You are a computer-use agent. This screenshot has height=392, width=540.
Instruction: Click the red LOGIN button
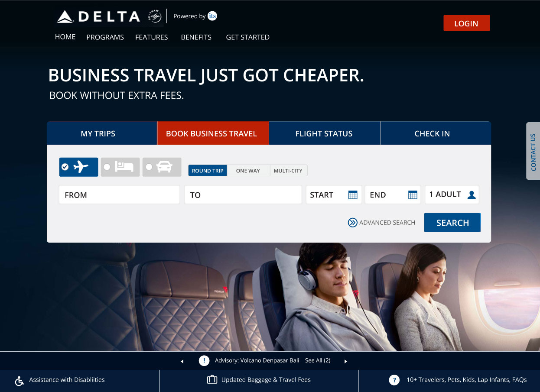click(x=466, y=23)
